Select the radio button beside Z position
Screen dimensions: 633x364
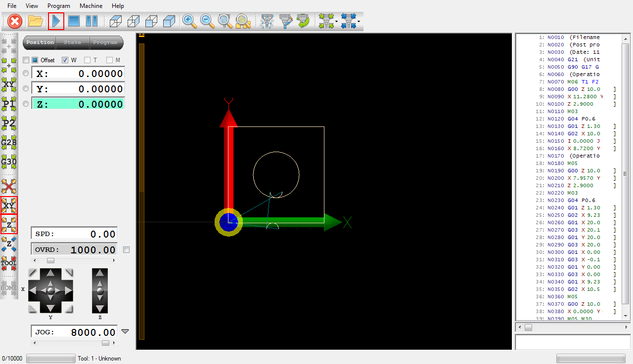(26, 104)
